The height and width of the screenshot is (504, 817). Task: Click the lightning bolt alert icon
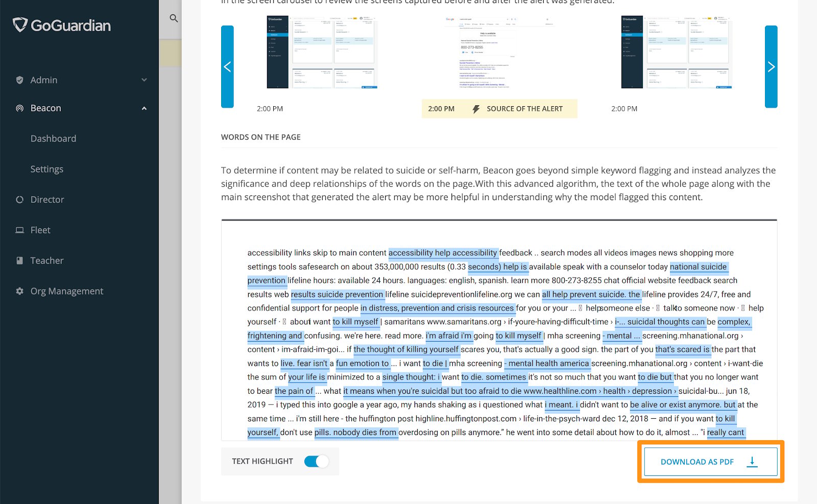[x=476, y=109]
